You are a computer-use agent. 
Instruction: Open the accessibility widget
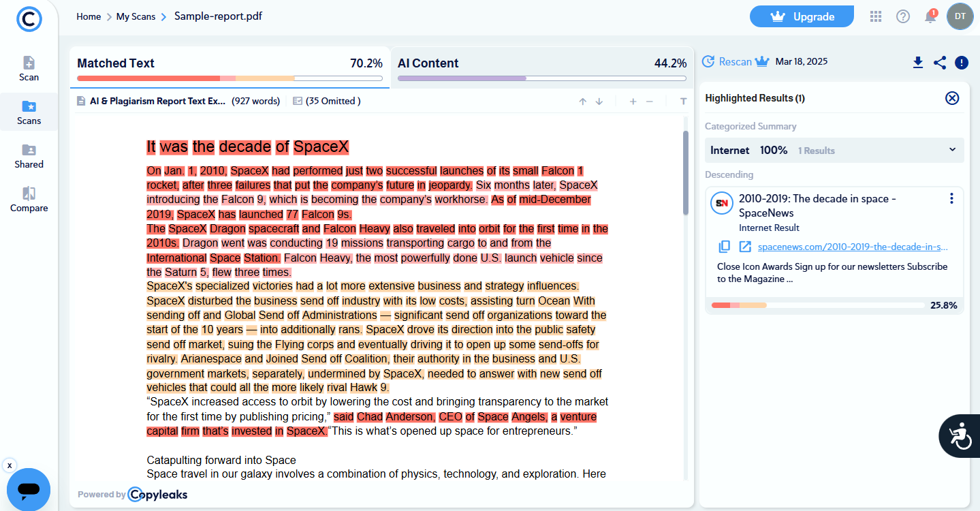(960, 435)
